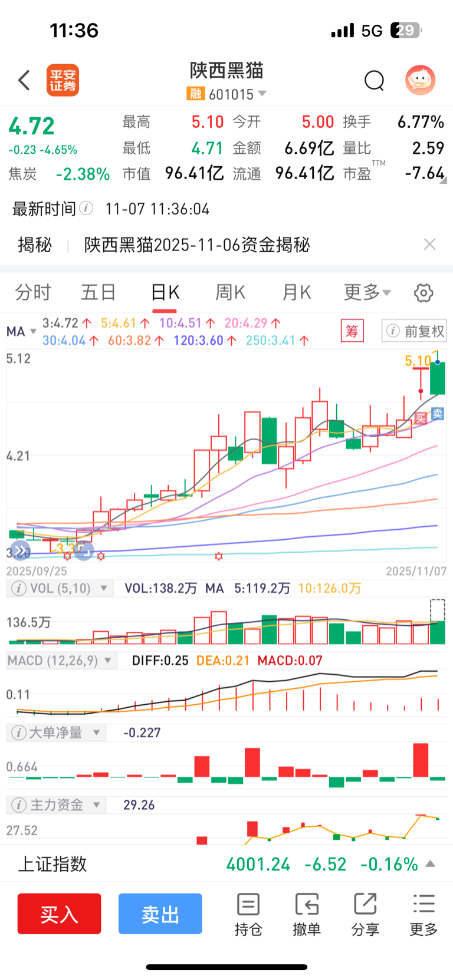The image size is (453, 980).
Task: Open the 上证指数 index label
Action: 52,864
